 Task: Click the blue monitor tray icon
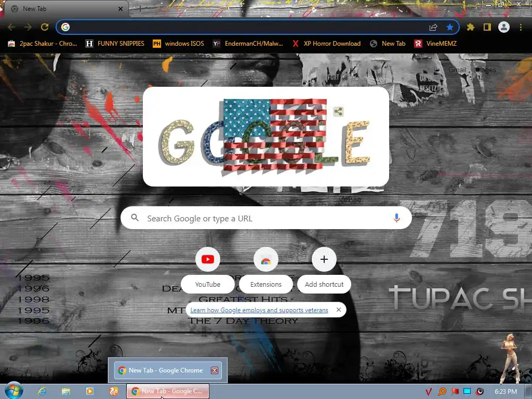click(467, 392)
